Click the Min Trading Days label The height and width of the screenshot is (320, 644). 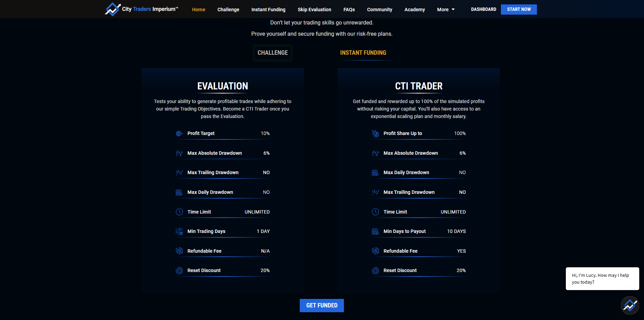(x=206, y=231)
